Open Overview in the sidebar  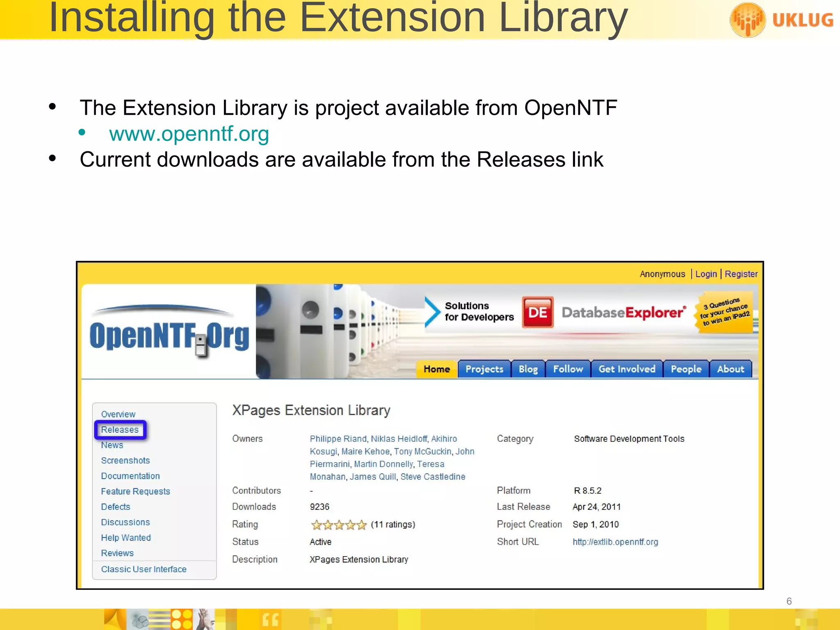coord(118,414)
